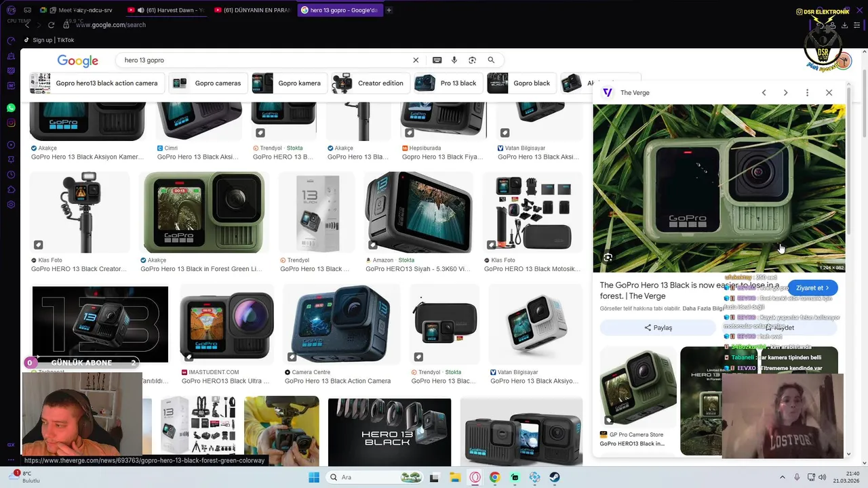This screenshot has width=868, height=488.
Task: Open GoPro Hero 13 Black Aksiyon Kamer... result
Action: tap(87, 157)
